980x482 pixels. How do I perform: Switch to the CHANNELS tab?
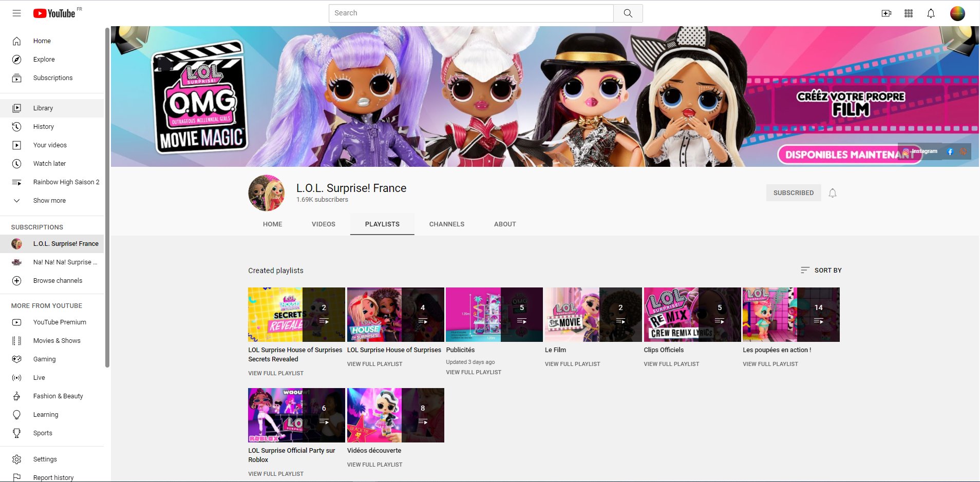(x=447, y=224)
